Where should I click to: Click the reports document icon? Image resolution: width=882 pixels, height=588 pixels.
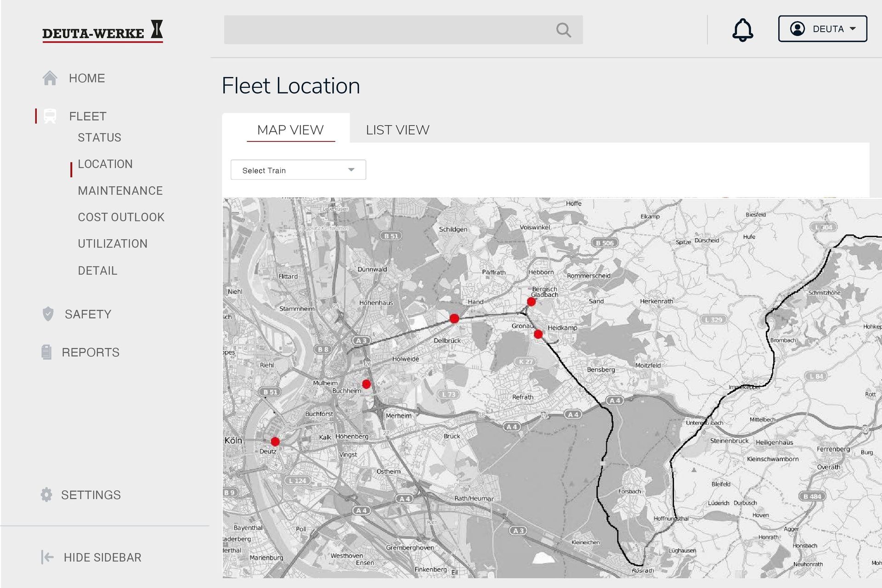(46, 352)
